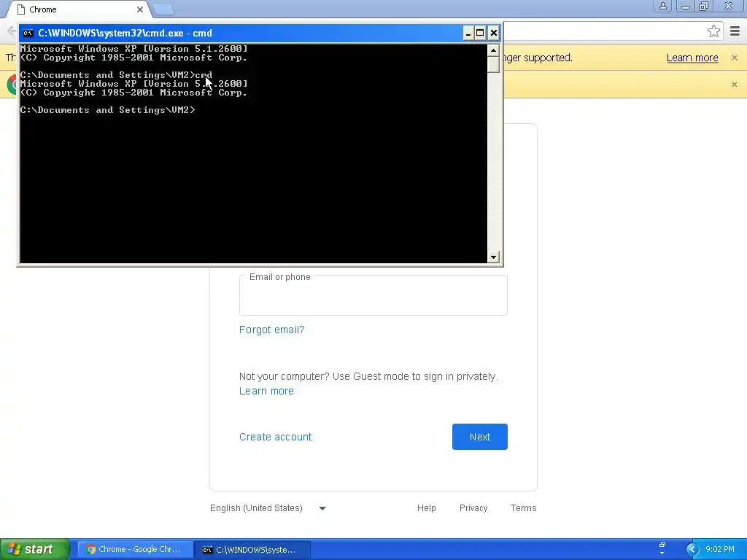Close the Chrome tab
Image resolution: width=747 pixels, height=560 pixels.
[x=139, y=9]
